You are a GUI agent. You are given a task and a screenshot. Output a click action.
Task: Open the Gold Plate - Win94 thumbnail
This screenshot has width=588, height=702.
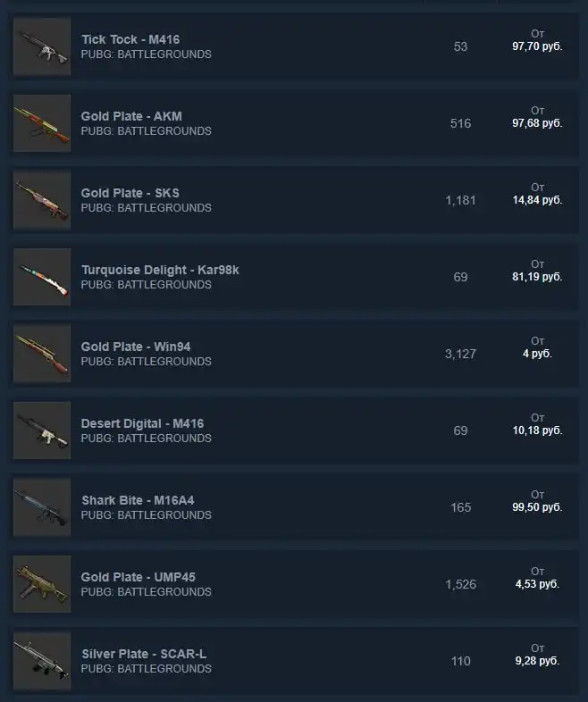click(x=42, y=354)
